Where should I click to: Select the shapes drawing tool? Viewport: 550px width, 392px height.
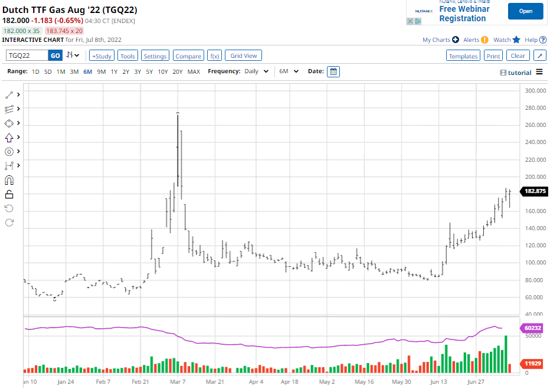point(9,123)
